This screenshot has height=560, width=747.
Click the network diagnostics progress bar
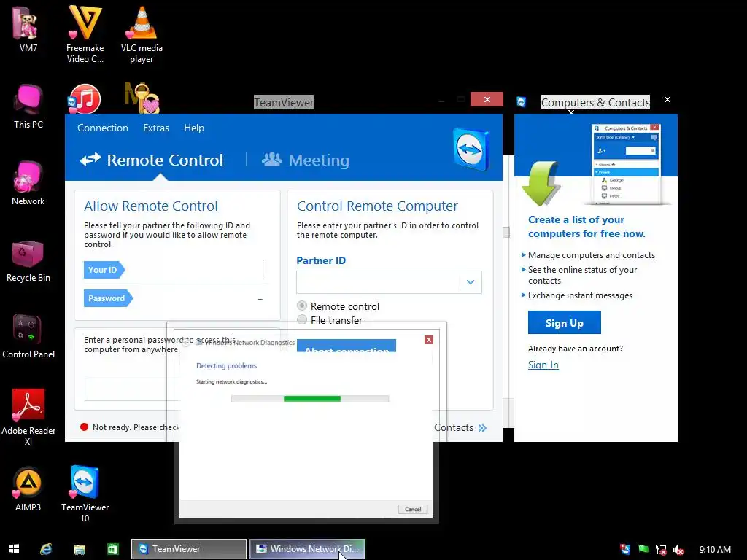309,399
